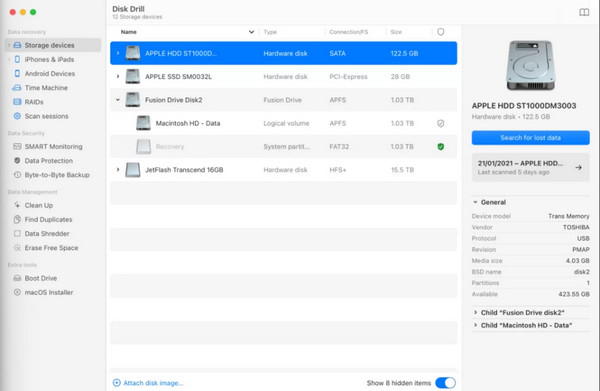Click the Erase Free Space icon

(x=17, y=248)
